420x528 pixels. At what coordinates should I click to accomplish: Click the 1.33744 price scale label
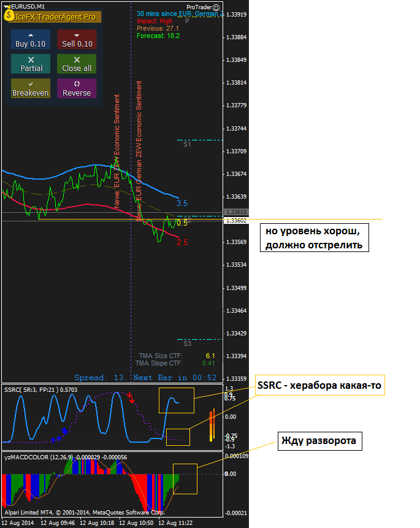(x=237, y=129)
